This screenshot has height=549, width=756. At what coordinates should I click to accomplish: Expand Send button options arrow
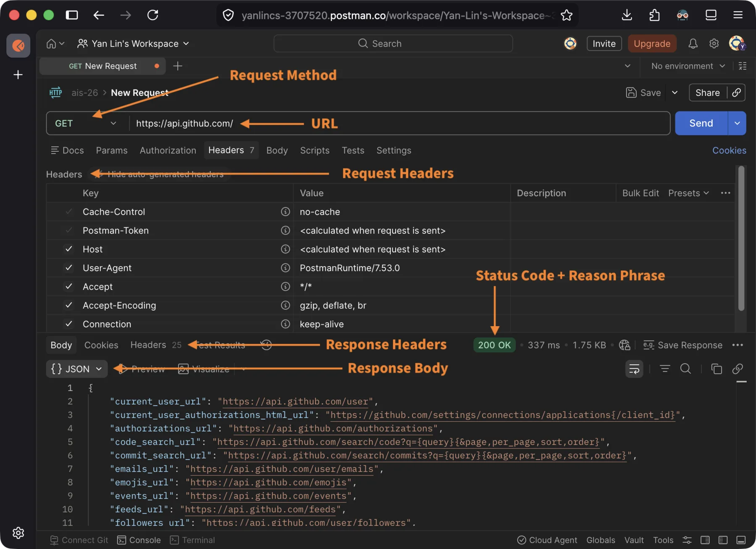737,123
